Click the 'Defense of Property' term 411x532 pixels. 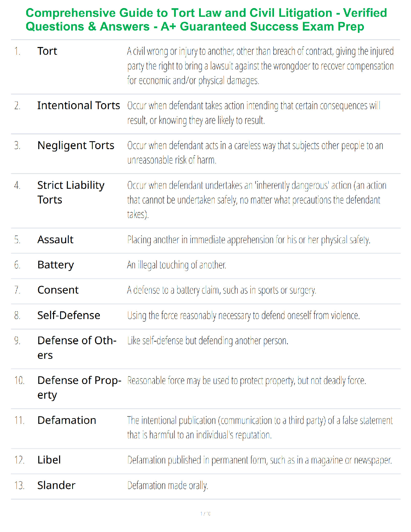pos(79,388)
